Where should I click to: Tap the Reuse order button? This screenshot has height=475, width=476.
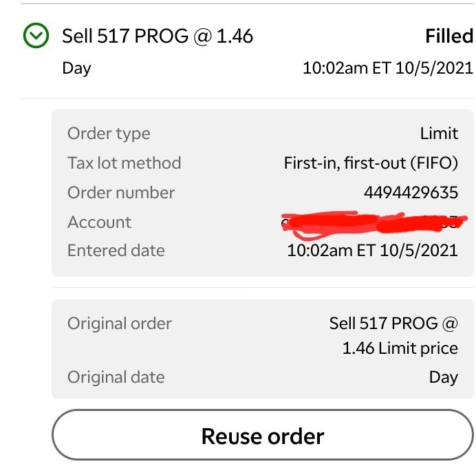(263, 435)
